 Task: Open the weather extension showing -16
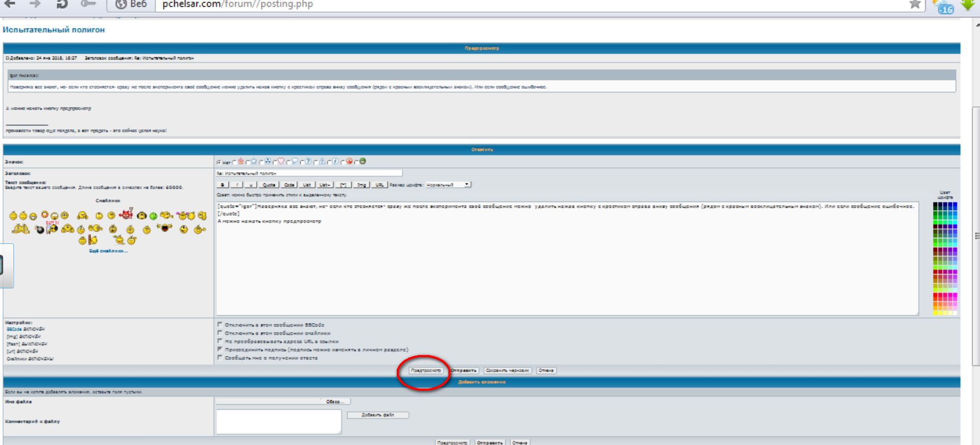(x=945, y=6)
